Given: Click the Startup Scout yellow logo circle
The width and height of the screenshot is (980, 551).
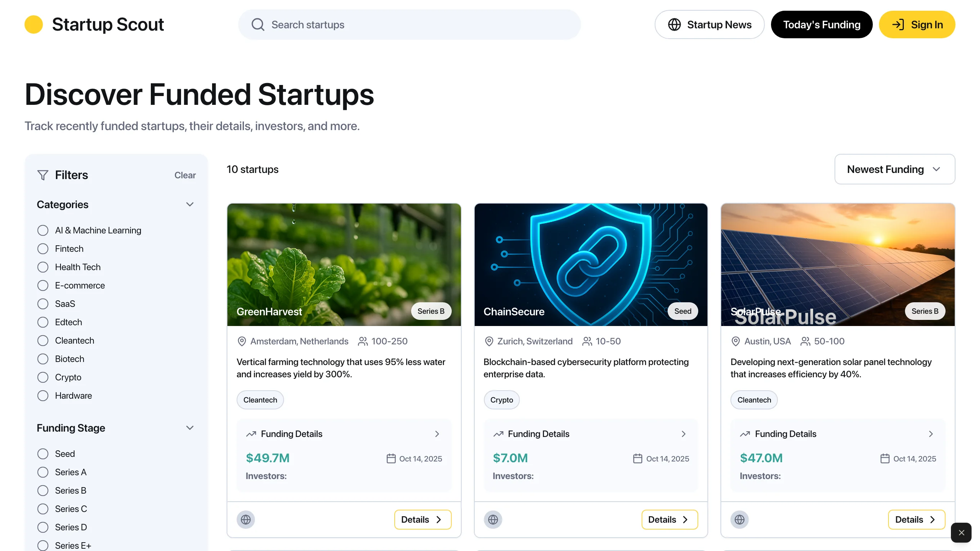Looking at the screenshot, I should click(34, 24).
